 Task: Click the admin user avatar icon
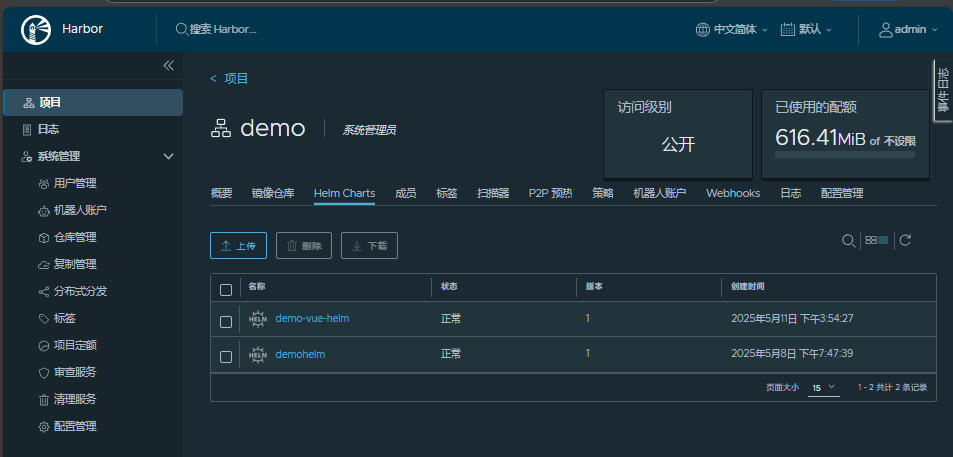[886, 29]
